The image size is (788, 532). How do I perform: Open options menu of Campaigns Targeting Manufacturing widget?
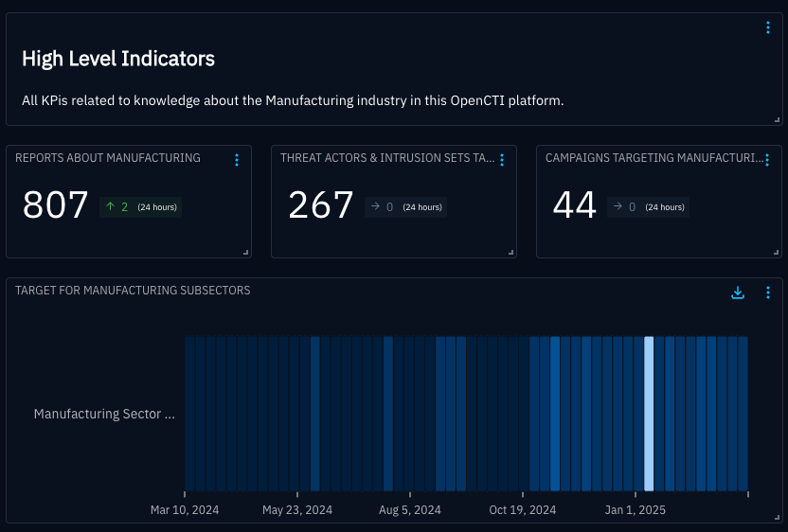[767, 160]
